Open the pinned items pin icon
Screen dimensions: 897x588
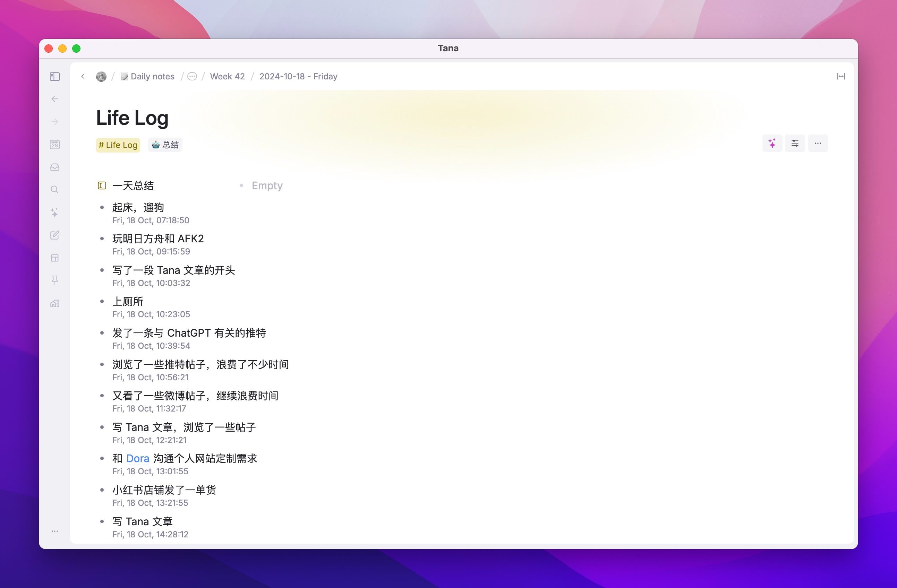(55, 280)
